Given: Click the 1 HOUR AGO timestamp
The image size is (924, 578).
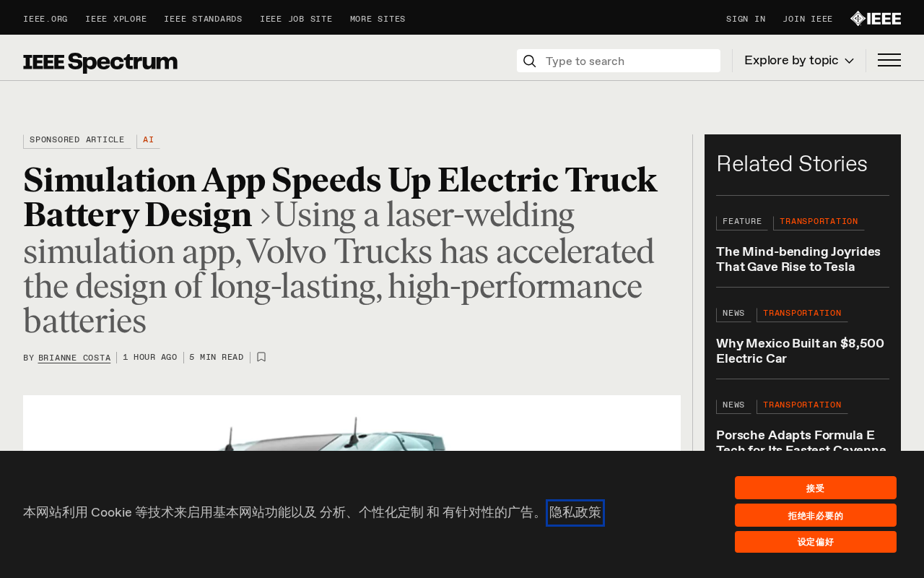Looking at the screenshot, I should [x=150, y=358].
